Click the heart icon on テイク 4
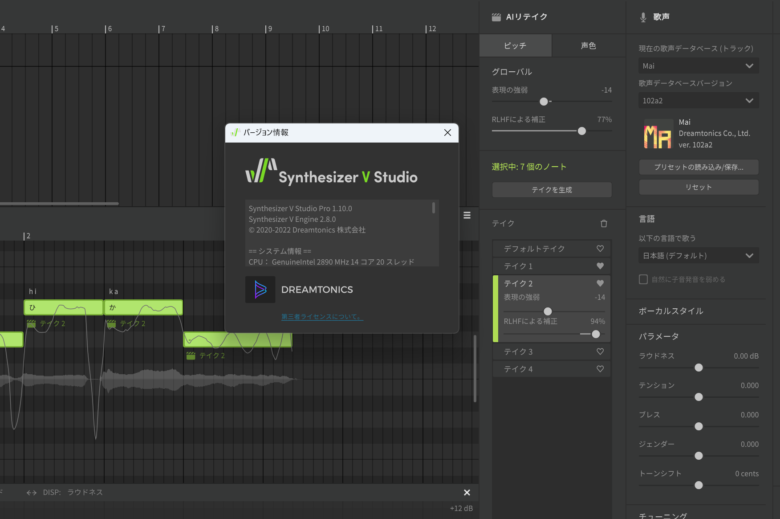 tap(600, 369)
